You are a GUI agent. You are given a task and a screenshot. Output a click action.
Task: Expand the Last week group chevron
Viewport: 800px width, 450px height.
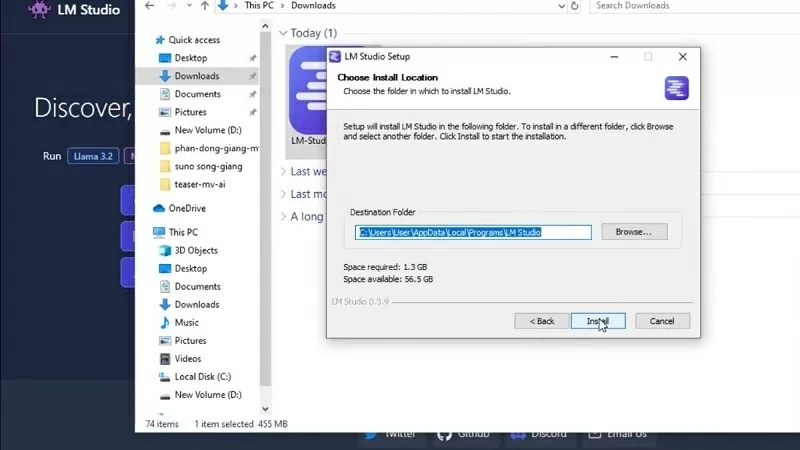coord(283,171)
